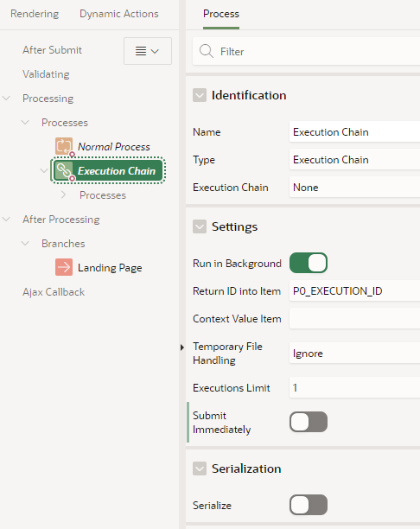Viewport: 420px width, 529px height.
Task: Collapse the Serialization section icon
Action: pos(200,468)
